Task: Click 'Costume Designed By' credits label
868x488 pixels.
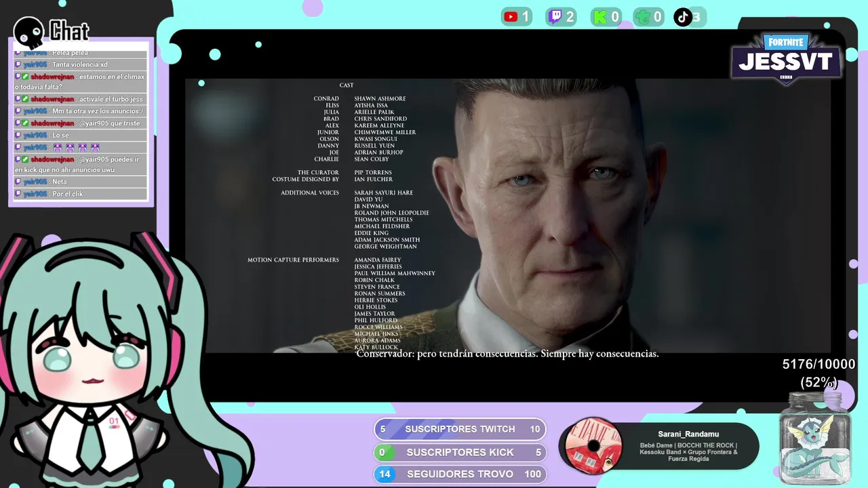Action: pos(305,180)
